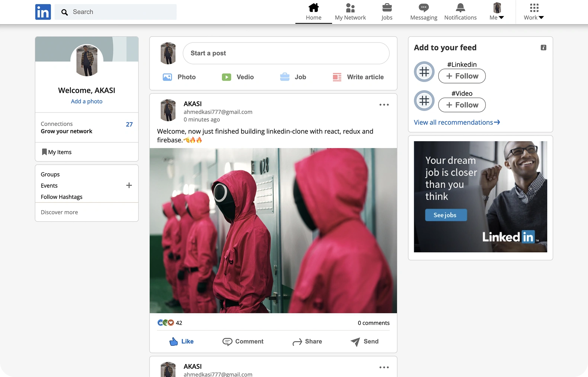This screenshot has height=377, width=588.
Task: Click the LinkedIn dream job ad image
Action: pos(480,197)
